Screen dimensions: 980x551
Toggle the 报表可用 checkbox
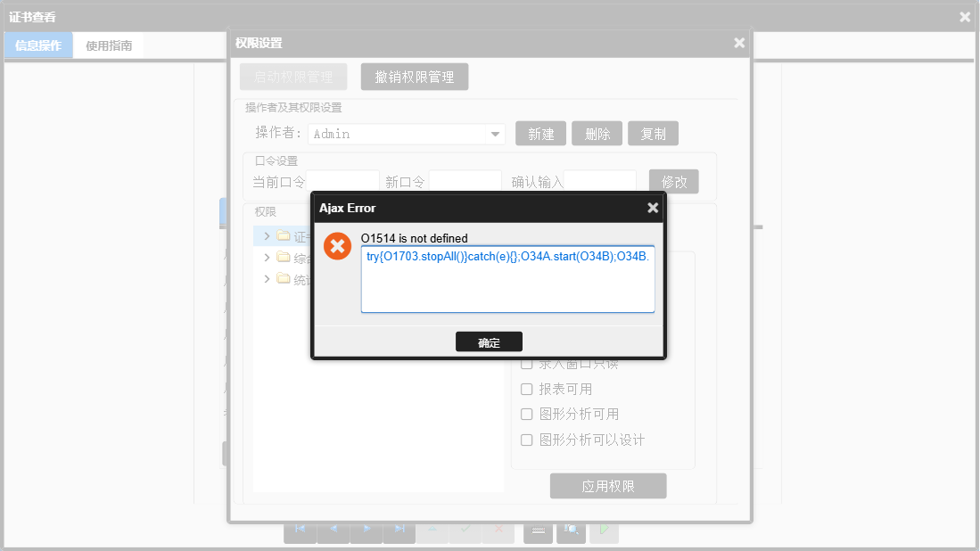tap(527, 390)
